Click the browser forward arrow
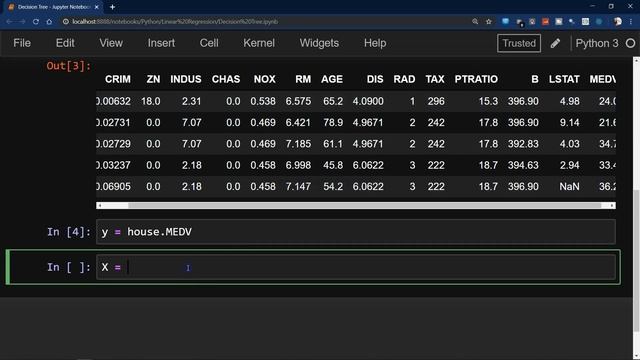Screen dimensions: 640x360 pos(22,22)
